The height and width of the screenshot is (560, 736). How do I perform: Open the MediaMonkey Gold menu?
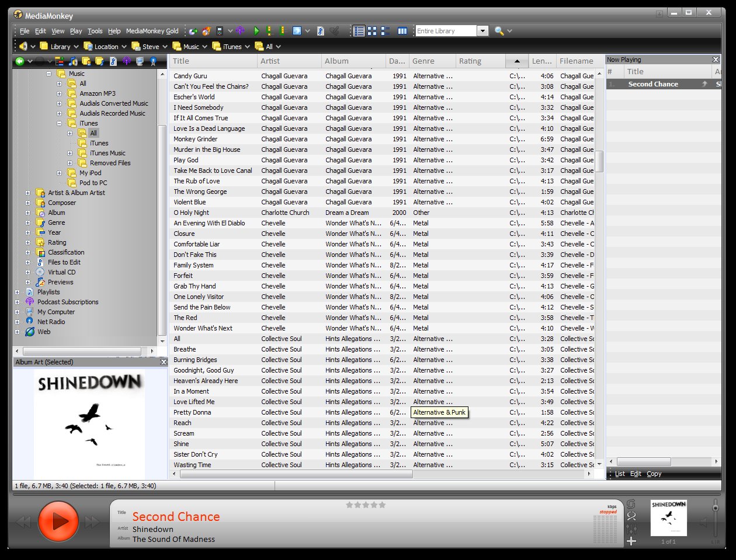152,31
